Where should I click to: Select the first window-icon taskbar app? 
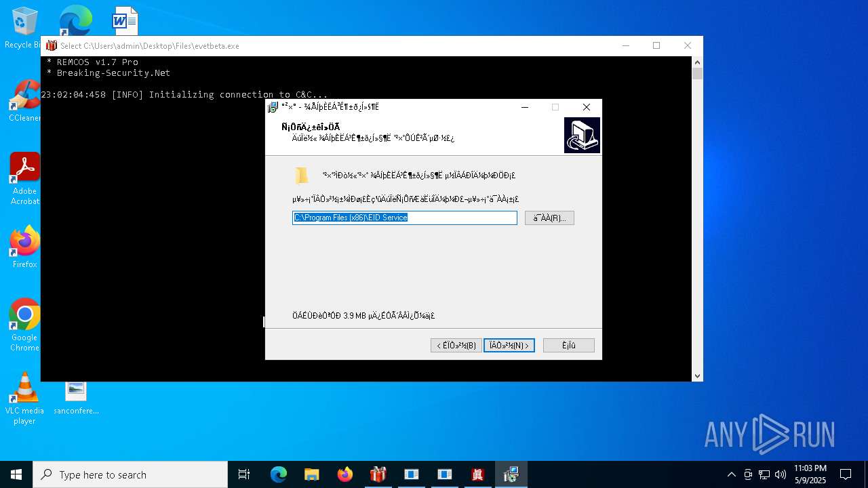412,474
